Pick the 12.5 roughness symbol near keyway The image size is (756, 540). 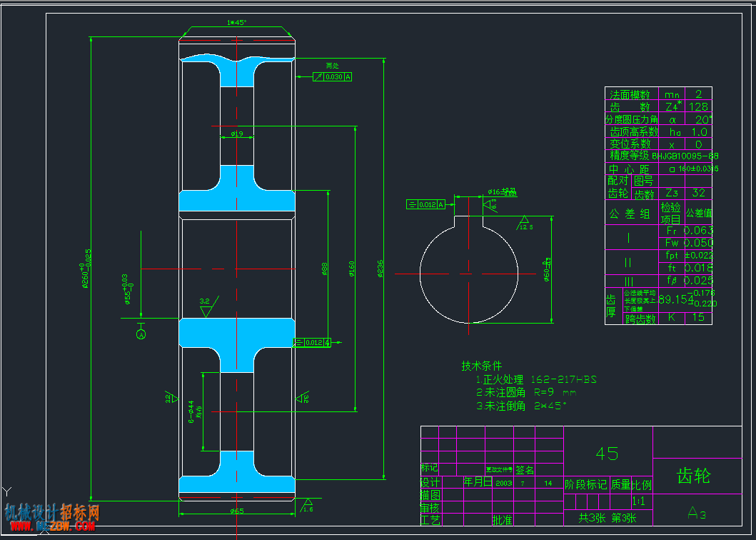coord(525,223)
